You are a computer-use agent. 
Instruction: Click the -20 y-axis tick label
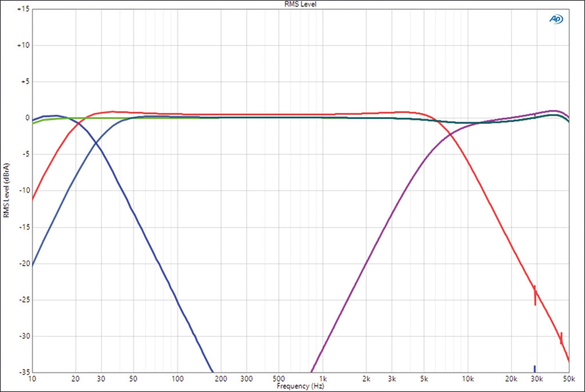24,263
